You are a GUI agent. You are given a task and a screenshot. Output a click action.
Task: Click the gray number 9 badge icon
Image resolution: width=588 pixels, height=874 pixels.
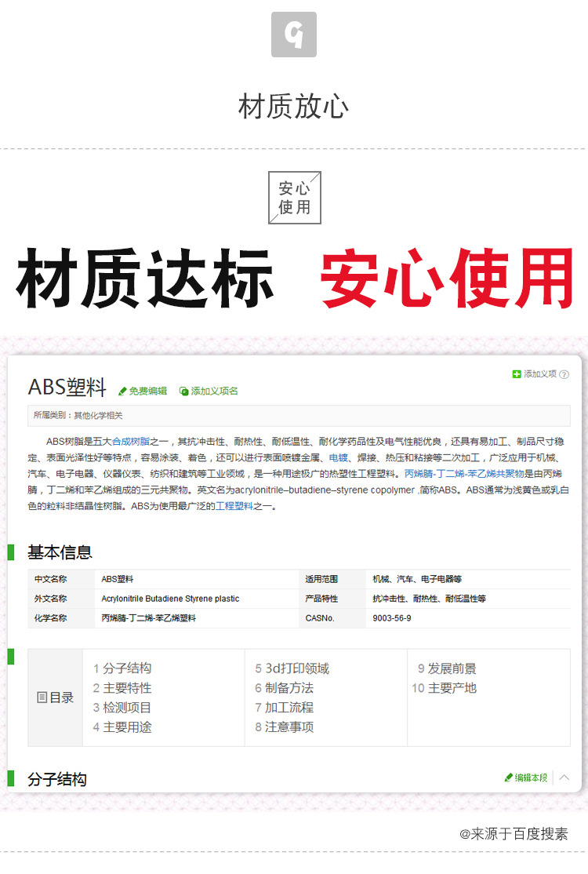(x=294, y=35)
